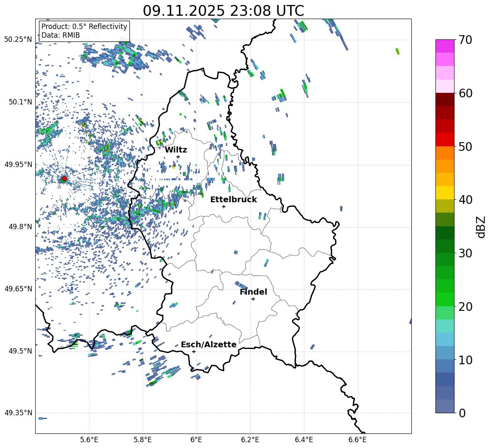Click the dBZ colorbar axis label

(x=481, y=227)
